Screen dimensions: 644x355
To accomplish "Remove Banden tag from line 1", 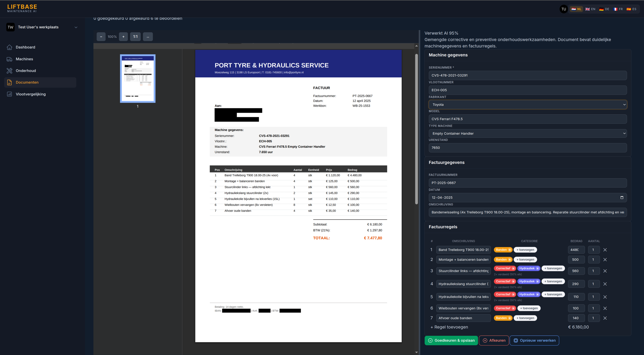I will click(x=510, y=250).
